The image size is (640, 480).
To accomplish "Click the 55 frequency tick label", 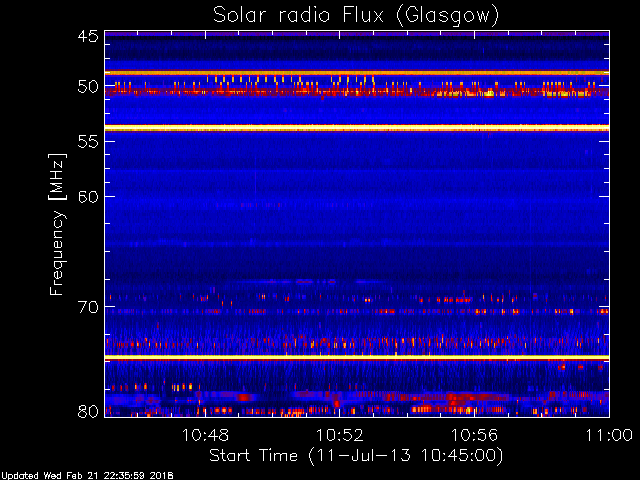I will click(x=88, y=142).
